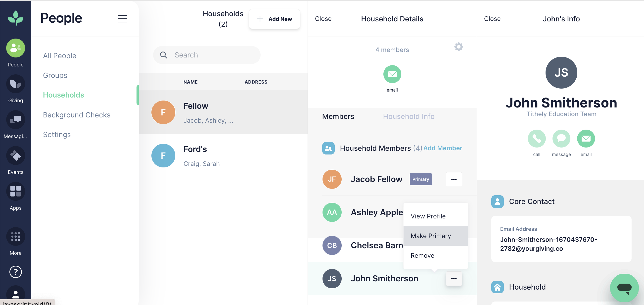
Task: Click the Add Member link
Action: 443,148
